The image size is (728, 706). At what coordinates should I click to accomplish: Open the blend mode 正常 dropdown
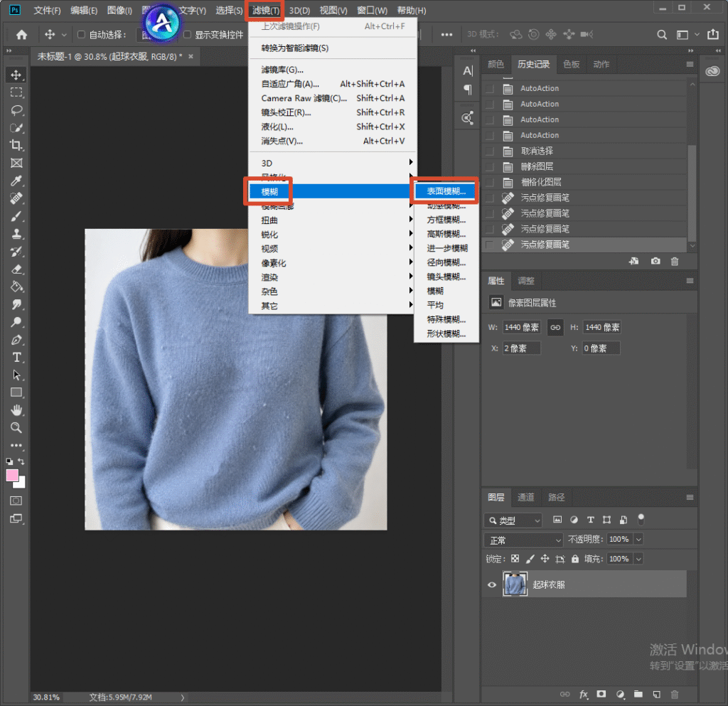(x=524, y=540)
